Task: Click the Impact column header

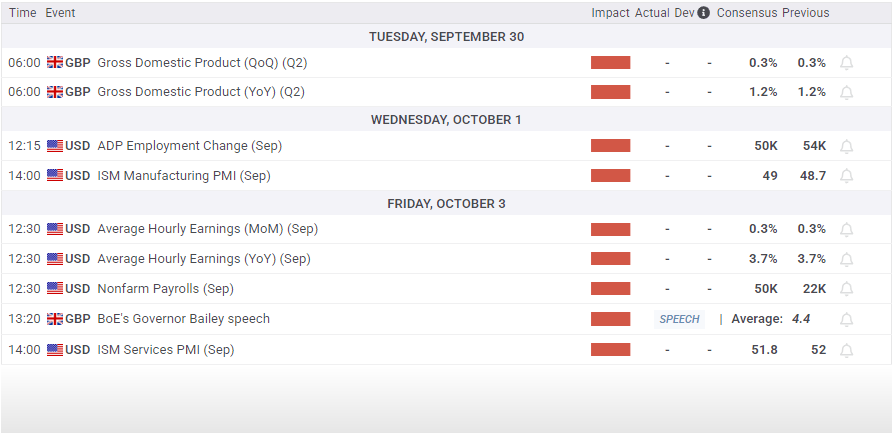Action: (610, 13)
